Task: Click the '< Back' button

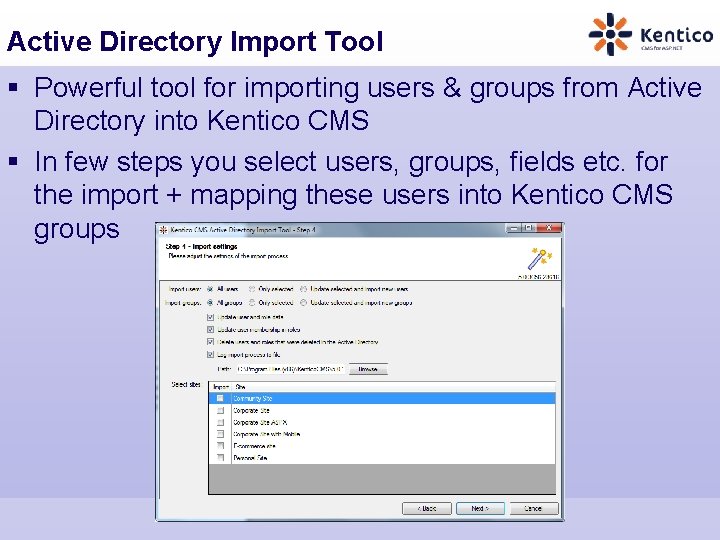Action: 427,508
